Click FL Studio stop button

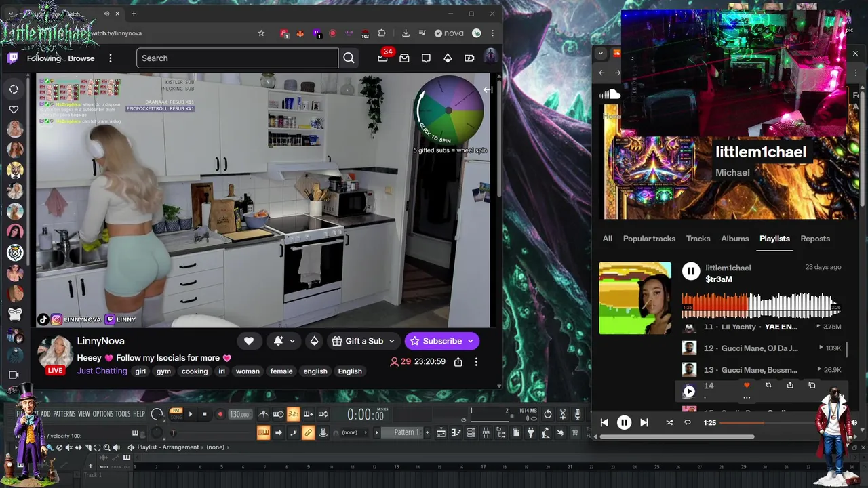click(x=204, y=414)
